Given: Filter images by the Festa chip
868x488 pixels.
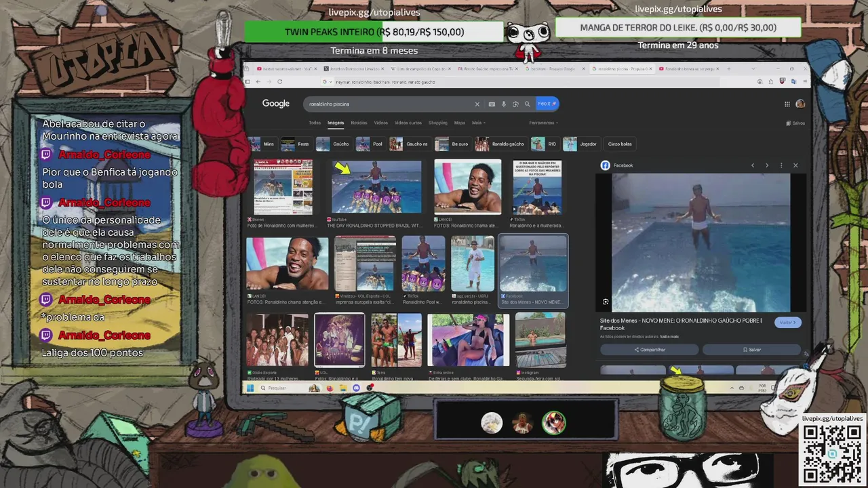Looking at the screenshot, I should click(296, 144).
